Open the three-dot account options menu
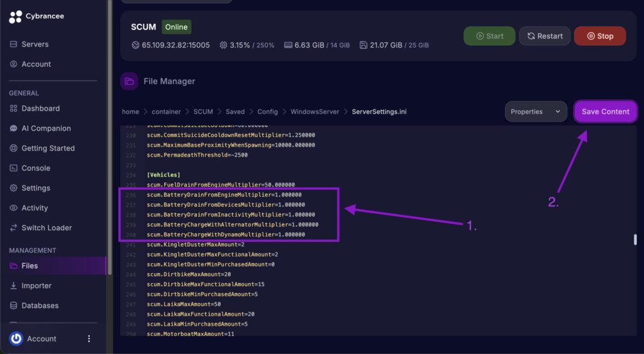 click(x=89, y=339)
